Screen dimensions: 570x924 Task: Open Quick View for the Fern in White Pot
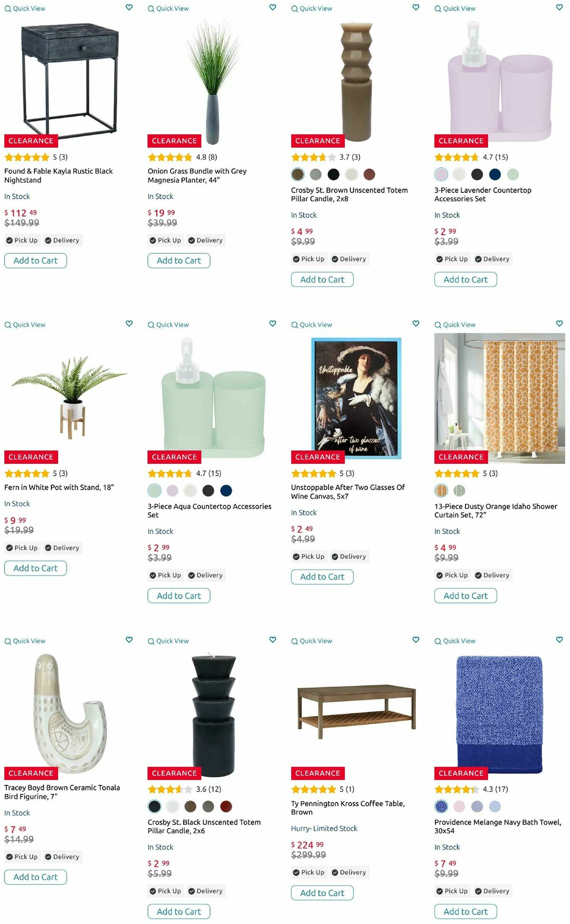pos(26,324)
